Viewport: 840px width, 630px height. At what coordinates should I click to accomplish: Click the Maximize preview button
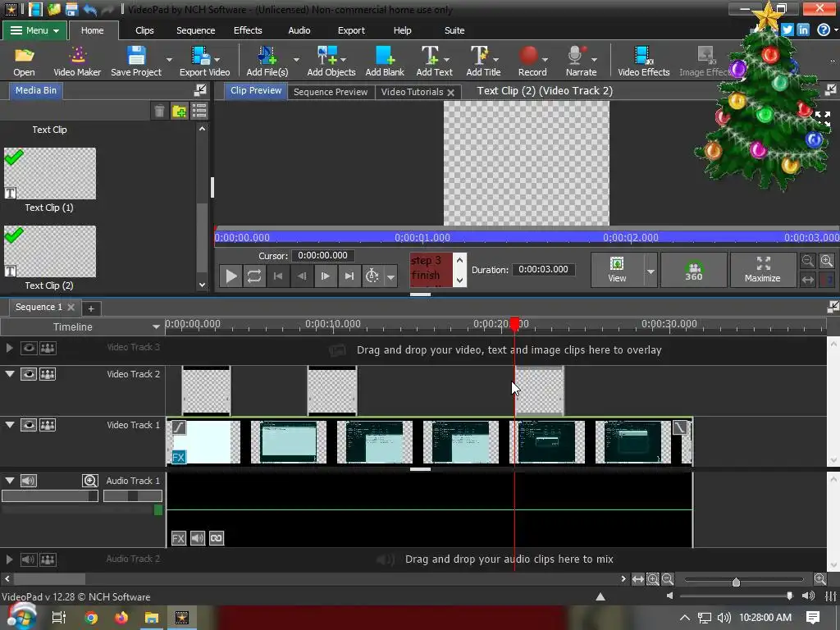[x=762, y=270]
